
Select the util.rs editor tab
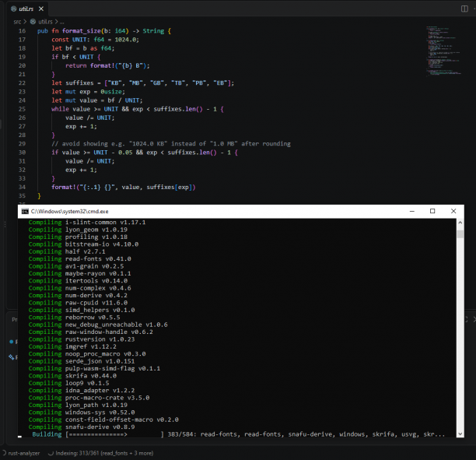27,9
